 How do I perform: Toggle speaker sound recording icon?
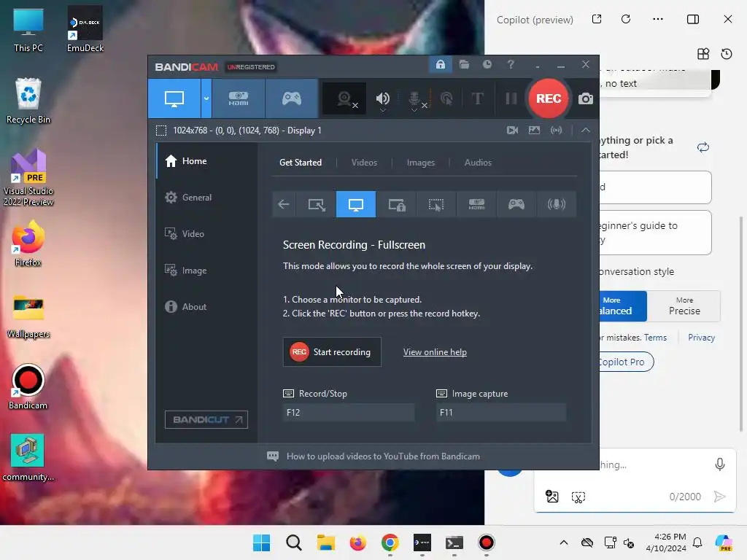pyautogui.click(x=382, y=98)
